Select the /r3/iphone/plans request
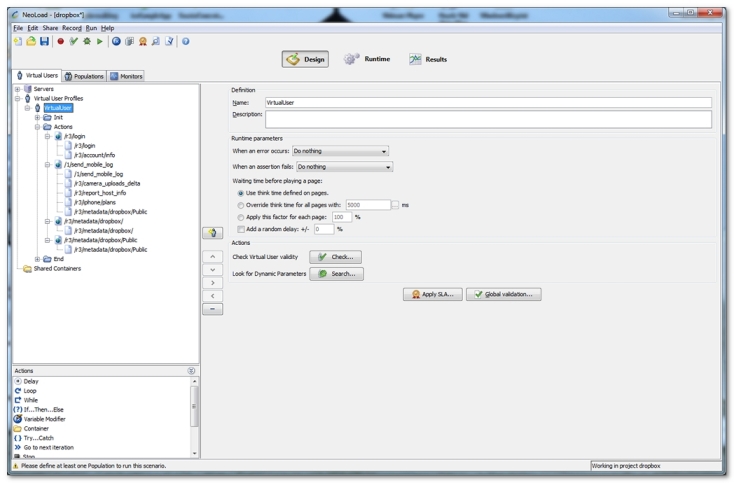 click(95, 202)
